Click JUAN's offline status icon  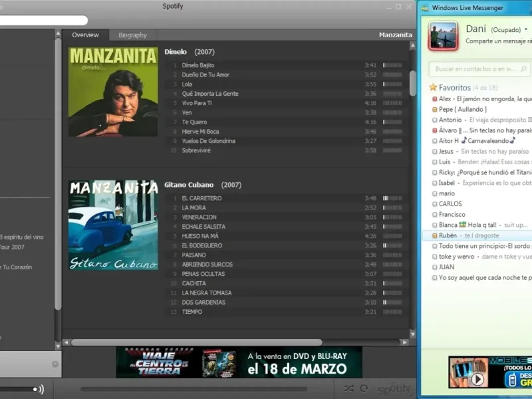(434, 267)
